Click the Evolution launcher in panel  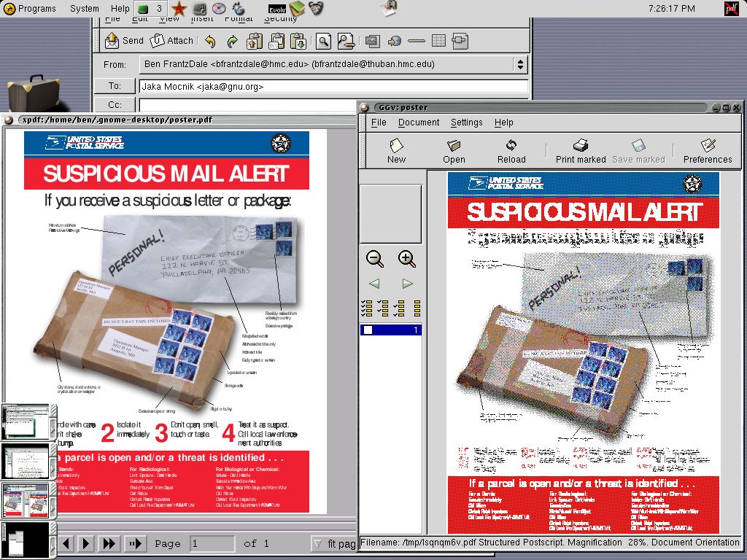pyautogui.click(x=276, y=9)
